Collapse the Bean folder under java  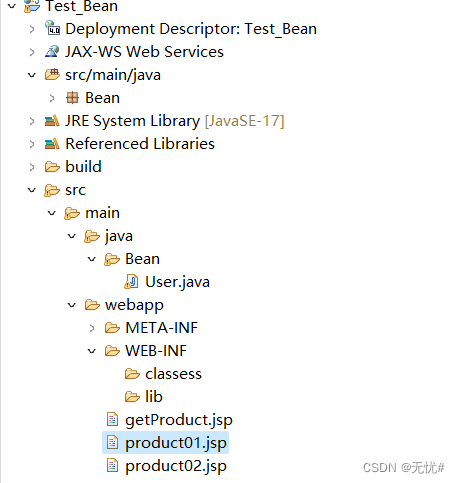point(92,259)
